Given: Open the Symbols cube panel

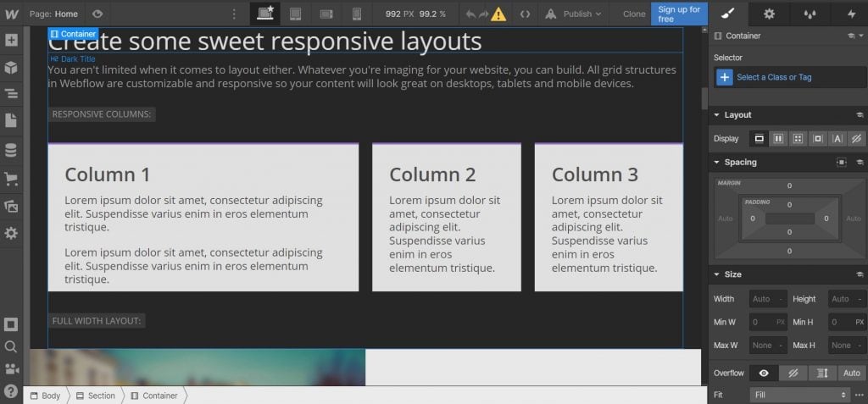Looking at the screenshot, I should (x=11, y=68).
